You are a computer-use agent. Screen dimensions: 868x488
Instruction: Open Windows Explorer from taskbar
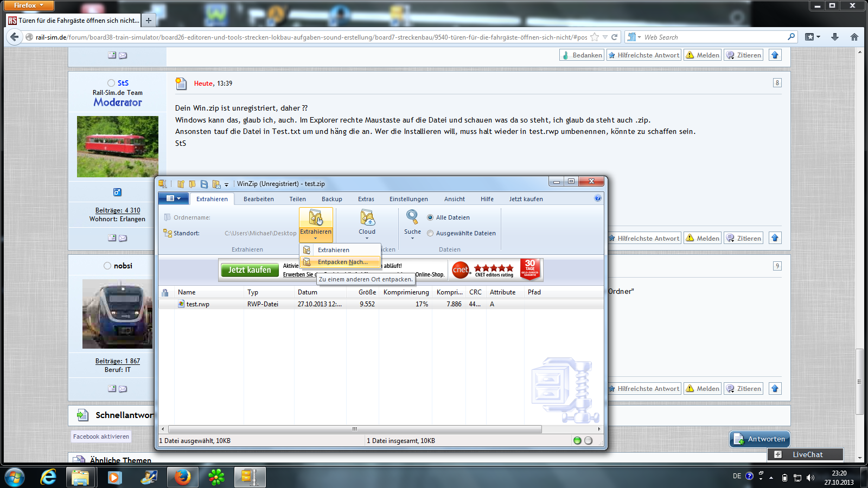click(80, 477)
